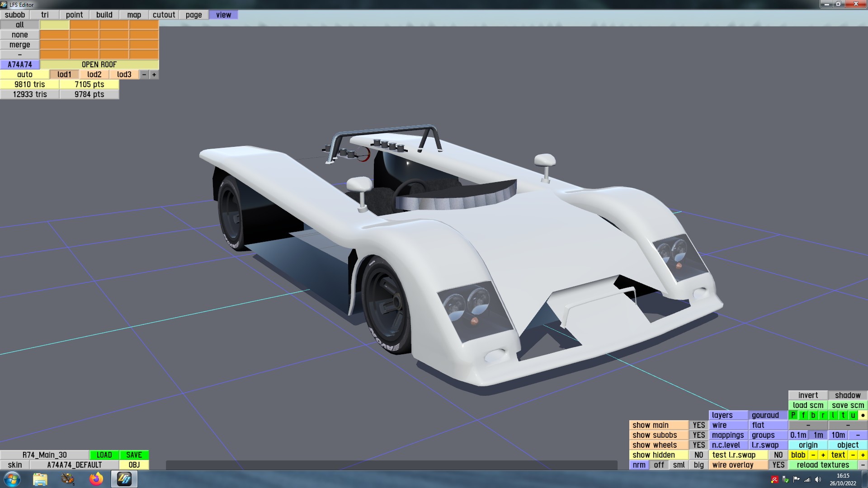Click the A74A74_DEFAULT skin selector
The height and width of the screenshot is (488, 868).
point(74,465)
